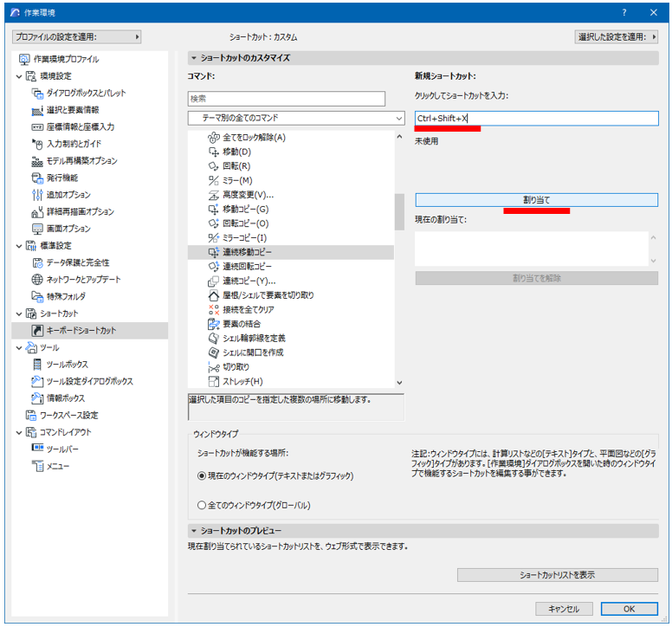This screenshot has width=672, height=627.
Task: Open 座標情報と座標入力 settings icon
Action: 38,126
